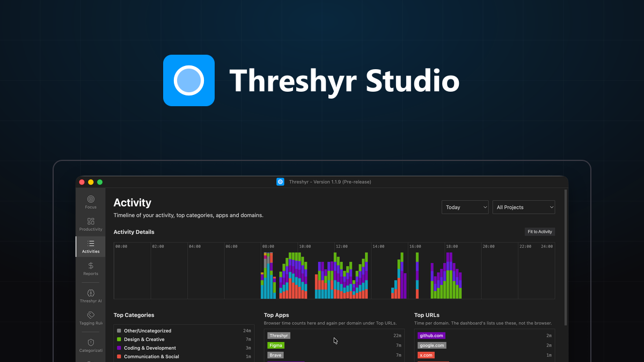Screen dimensions: 644x362
Task: Open the All Projects dropdown
Action: pyautogui.click(x=524, y=207)
